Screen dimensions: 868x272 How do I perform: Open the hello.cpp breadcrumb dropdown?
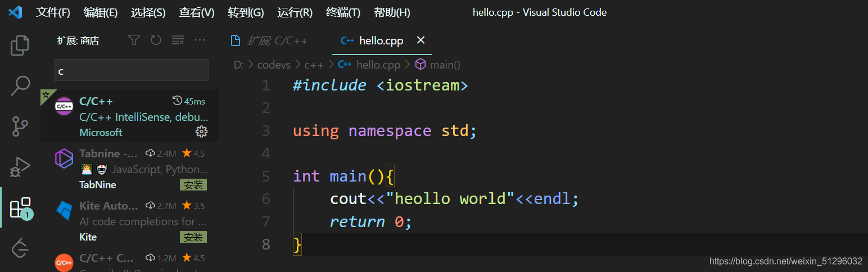[x=378, y=65]
